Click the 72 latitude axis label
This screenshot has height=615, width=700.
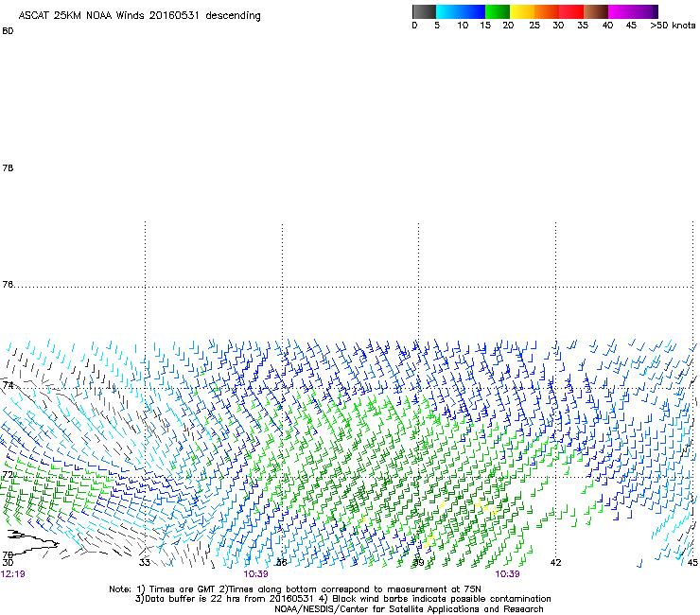click(8, 474)
